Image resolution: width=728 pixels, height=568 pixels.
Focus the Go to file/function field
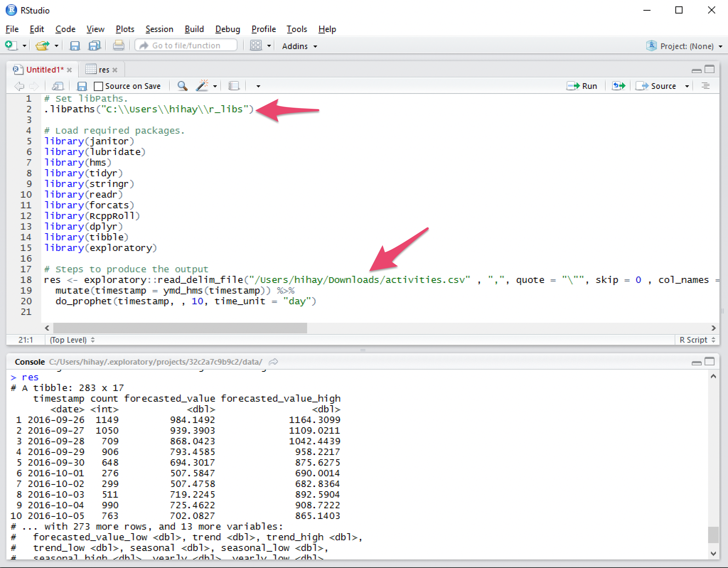pyautogui.click(x=186, y=45)
